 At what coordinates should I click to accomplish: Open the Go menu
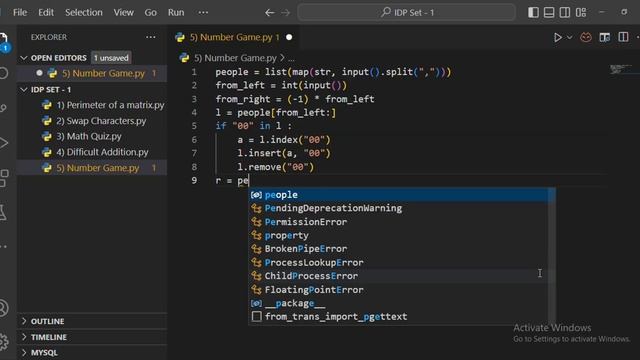point(150,12)
